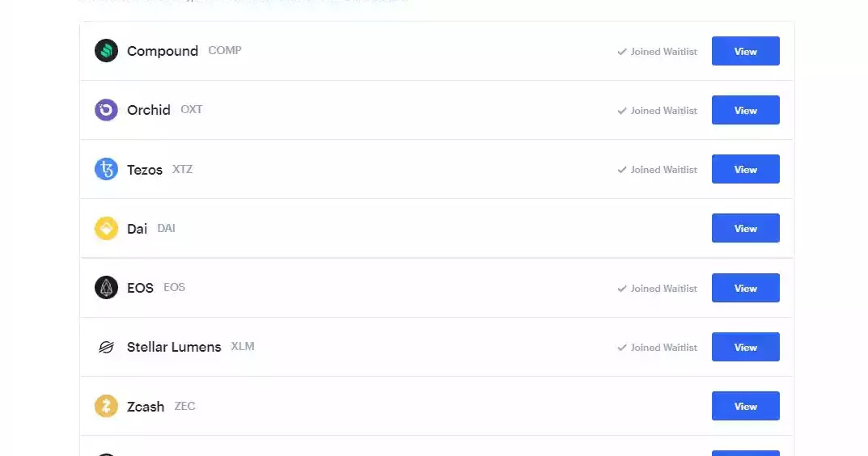Click the Tezos asset name
Image resolution: width=868 pixels, height=456 pixels.
point(145,170)
